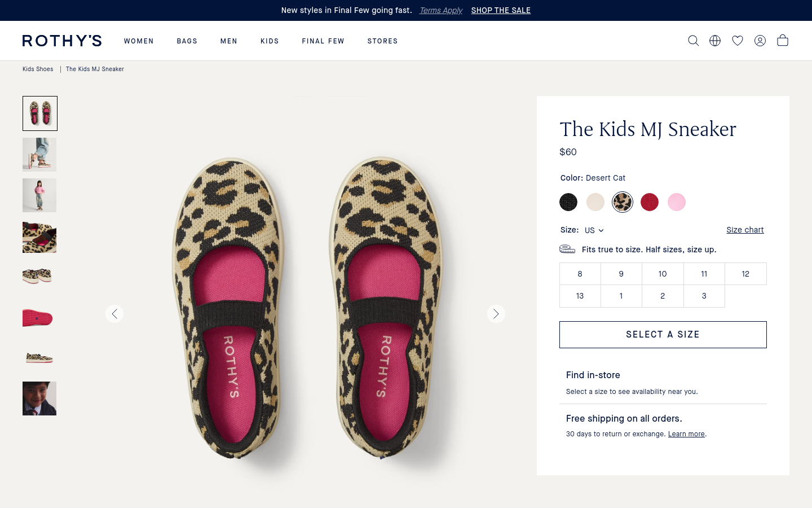Pick the red color swatch
The height and width of the screenshot is (508, 812).
(650, 202)
